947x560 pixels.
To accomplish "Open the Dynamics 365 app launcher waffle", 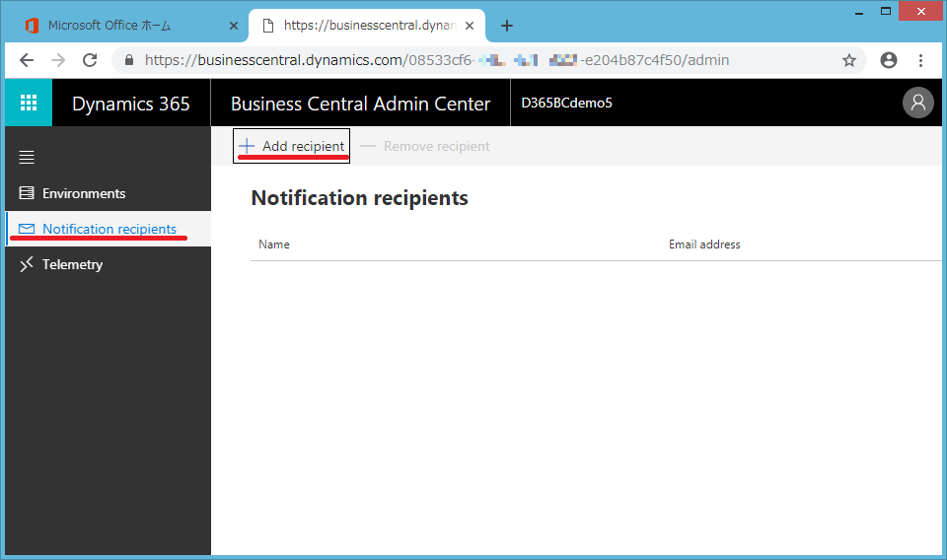I will coord(29,103).
